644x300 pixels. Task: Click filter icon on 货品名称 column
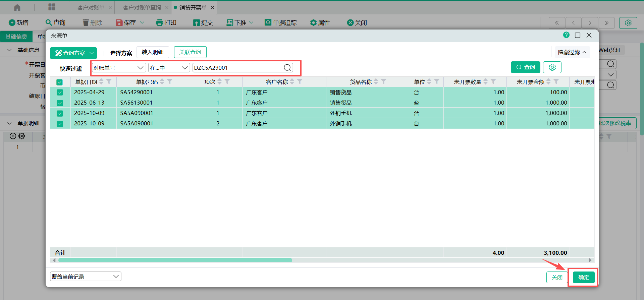click(x=384, y=82)
